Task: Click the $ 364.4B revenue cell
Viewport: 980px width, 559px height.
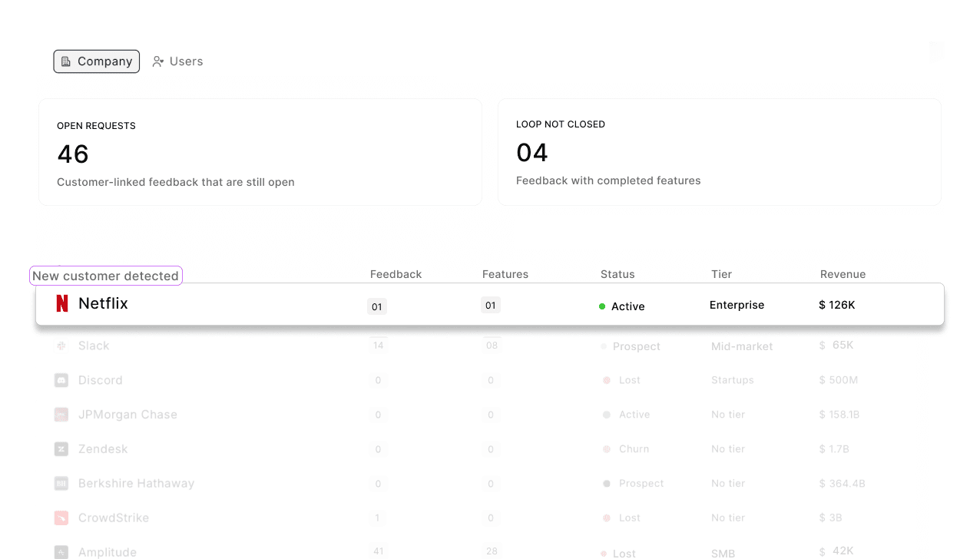Action: pos(843,484)
